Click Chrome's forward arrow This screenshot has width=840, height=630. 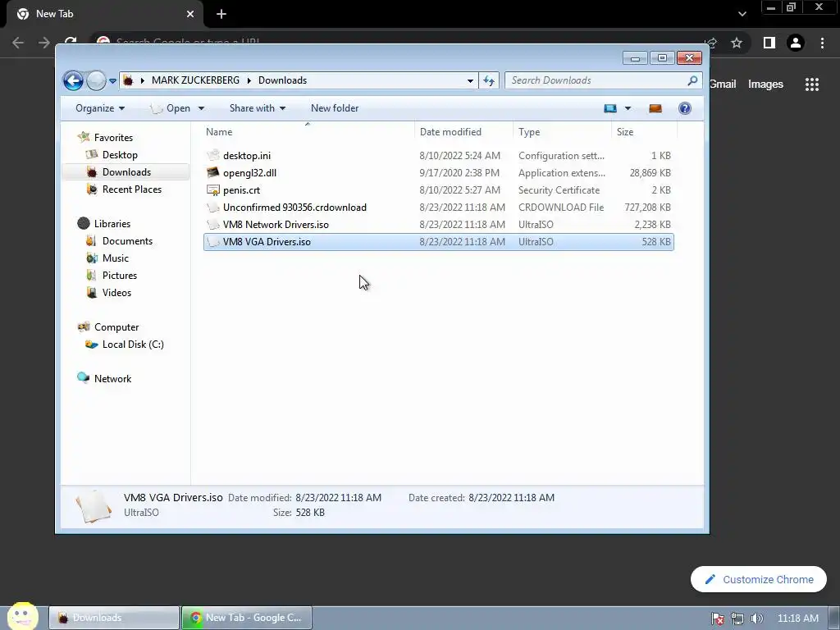coord(44,43)
